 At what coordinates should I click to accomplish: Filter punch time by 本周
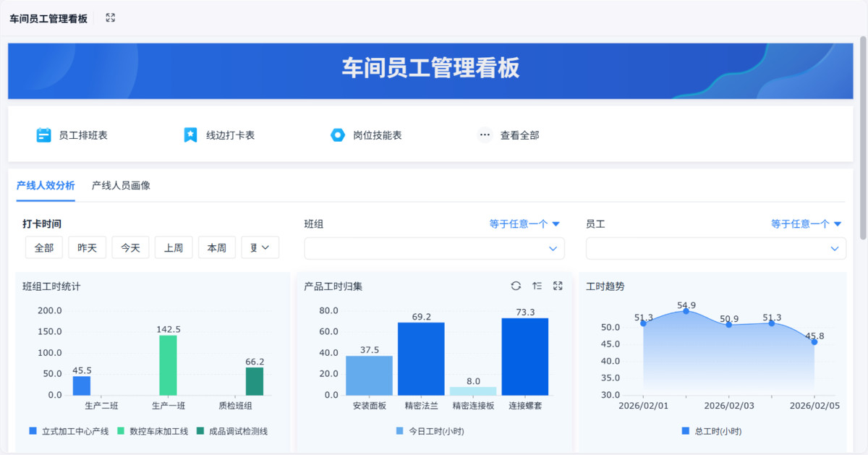pos(216,247)
